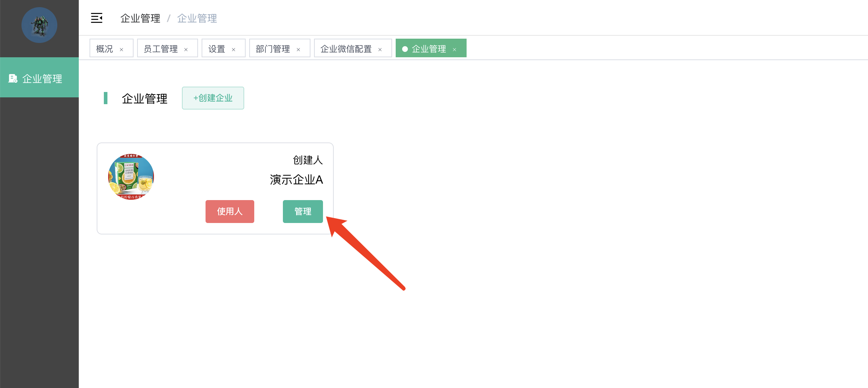Close the 概况 tab
The width and height of the screenshot is (868, 388).
click(121, 49)
